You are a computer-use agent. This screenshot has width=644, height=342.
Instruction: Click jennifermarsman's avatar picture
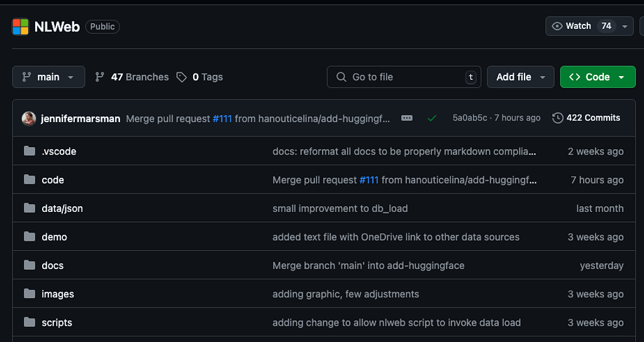(x=29, y=119)
